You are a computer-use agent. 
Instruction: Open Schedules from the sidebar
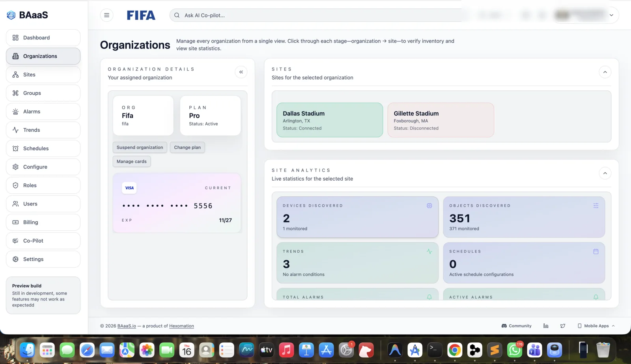click(43, 148)
